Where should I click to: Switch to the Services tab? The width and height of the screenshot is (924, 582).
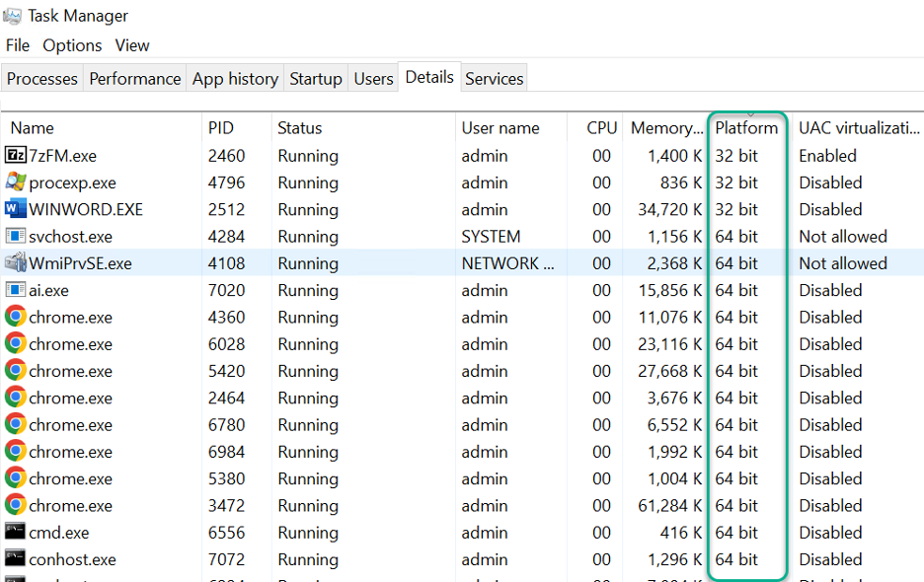point(494,78)
